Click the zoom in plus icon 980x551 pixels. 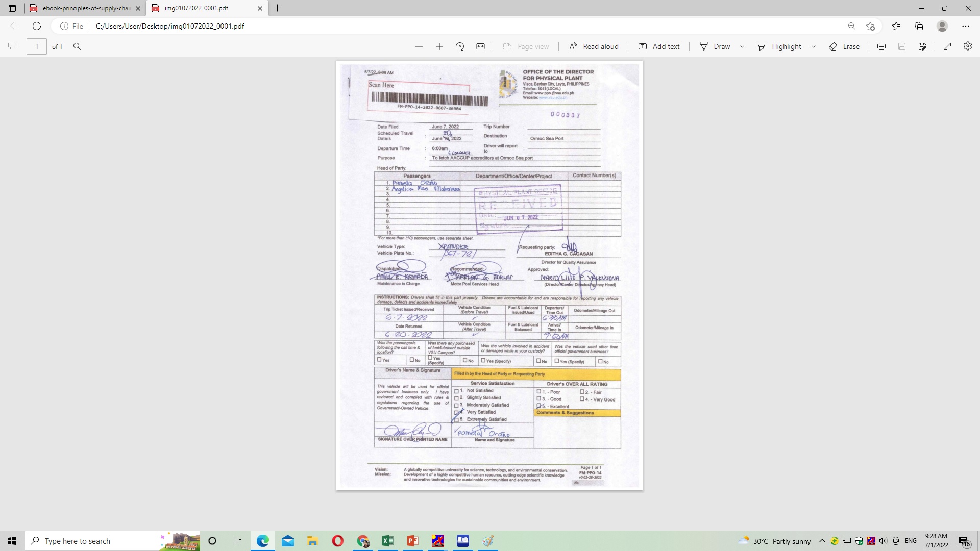click(439, 46)
